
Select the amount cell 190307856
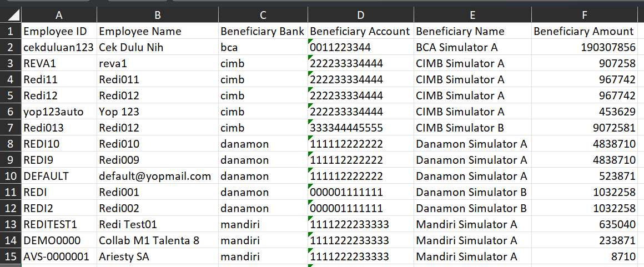click(585, 47)
